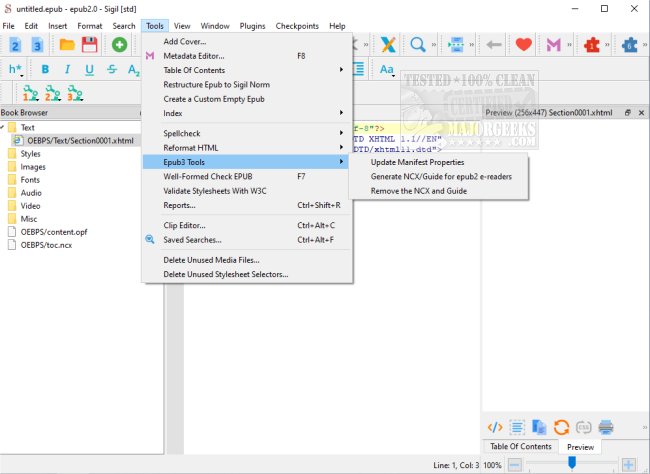Run Well-Formed Check EPUB
The height and width of the screenshot is (474, 650).
(247, 176)
